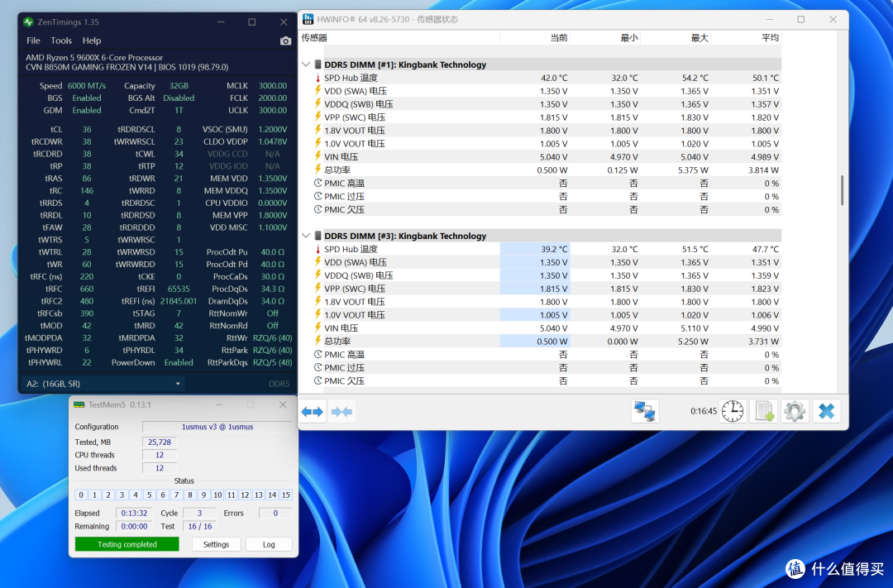Click the Testing completed green button
Screen dimensions: 893x588
click(127, 544)
